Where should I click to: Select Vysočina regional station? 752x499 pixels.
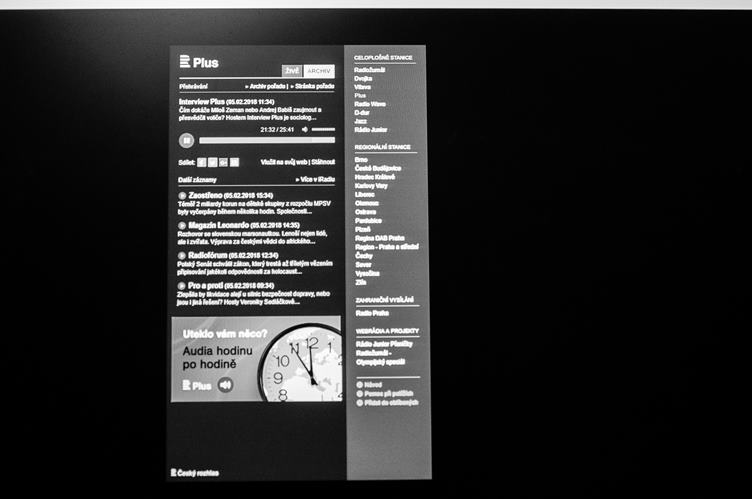[x=367, y=273]
